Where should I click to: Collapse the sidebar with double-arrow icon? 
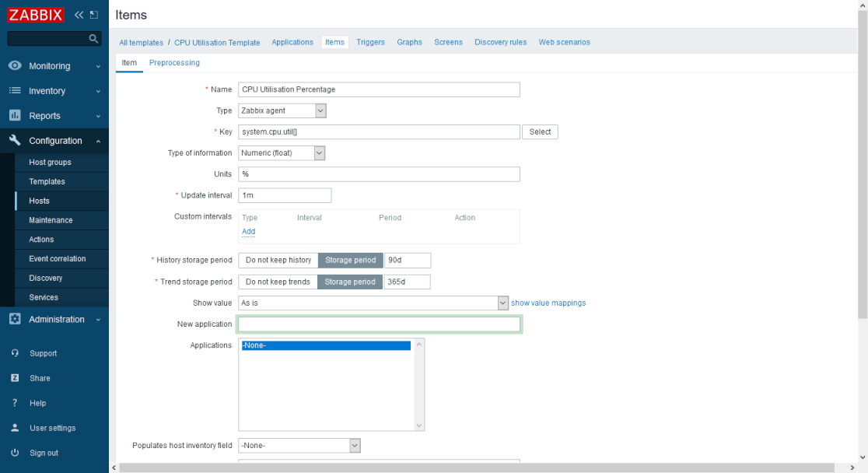[79, 15]
